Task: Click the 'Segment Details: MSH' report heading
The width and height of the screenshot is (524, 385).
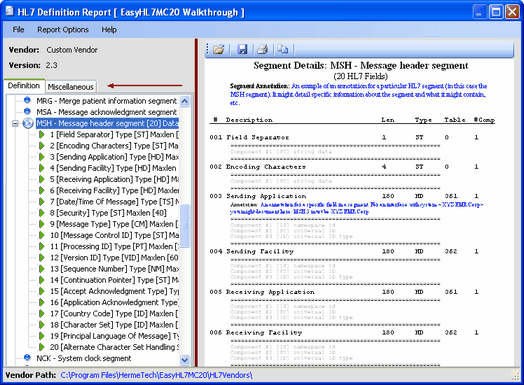Action: (x=361, y=66)
